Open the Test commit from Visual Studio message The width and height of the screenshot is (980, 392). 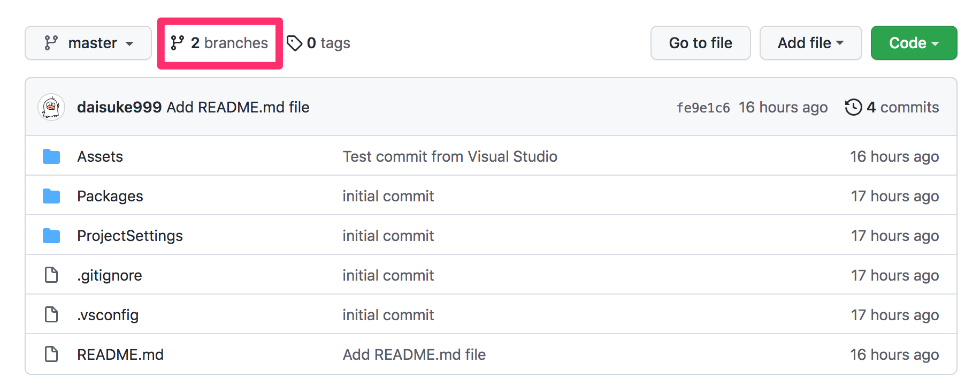click(450, 156)
